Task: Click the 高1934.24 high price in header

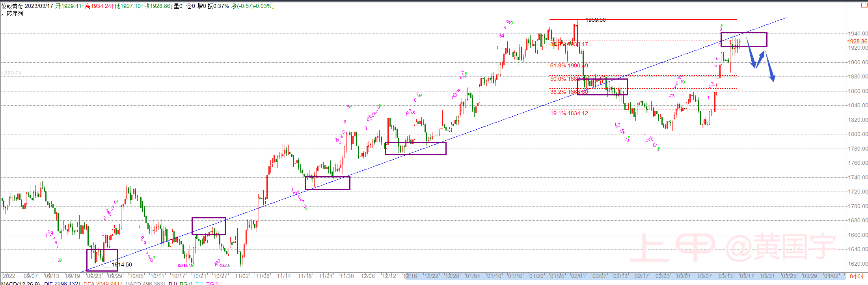Action: tap(99, 6)
